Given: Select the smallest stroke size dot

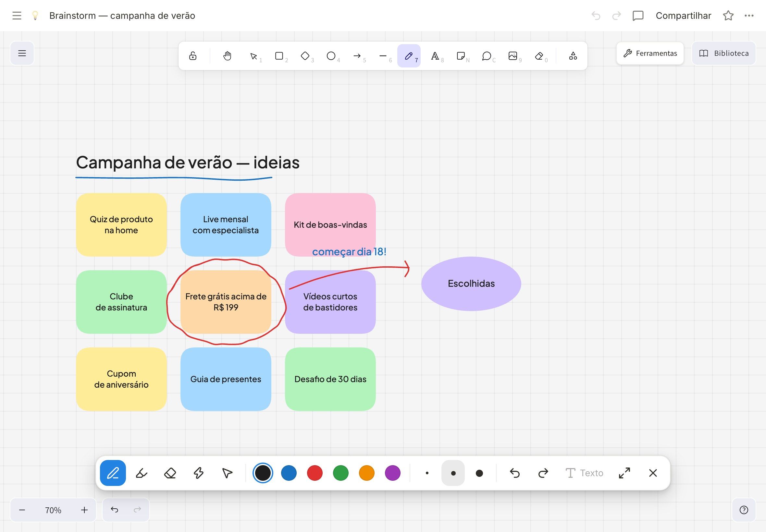Looking at the screenshot, I should (427, 473).
